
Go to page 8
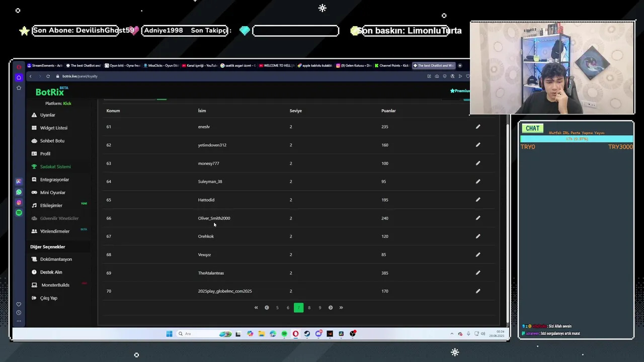(x=309, y=308)
